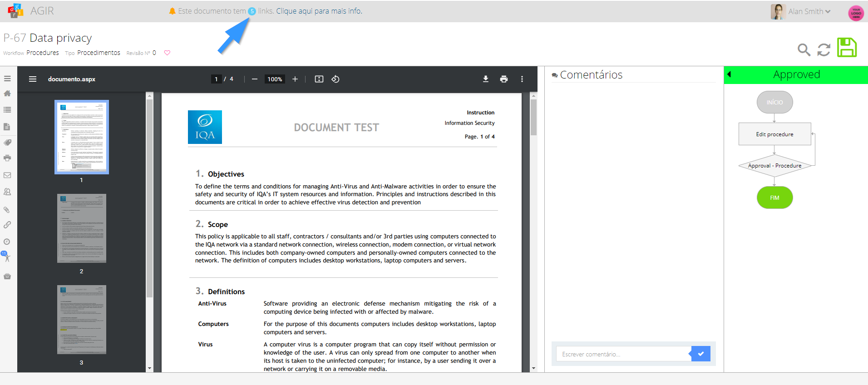Go to home via sidebar house icon
Screen dimensions: 868x385
click(7, 94)
